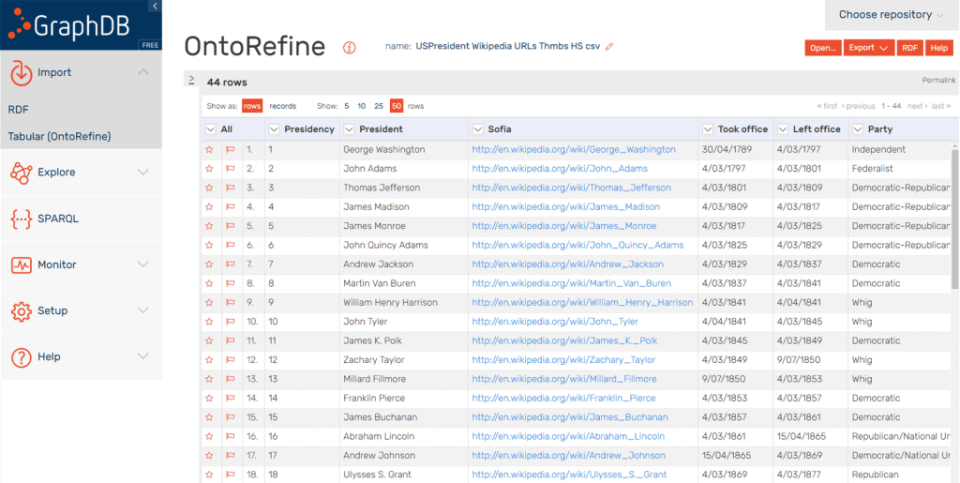Click the Import sidebar icon
This screenshot has width=960, height=483.
22,73
